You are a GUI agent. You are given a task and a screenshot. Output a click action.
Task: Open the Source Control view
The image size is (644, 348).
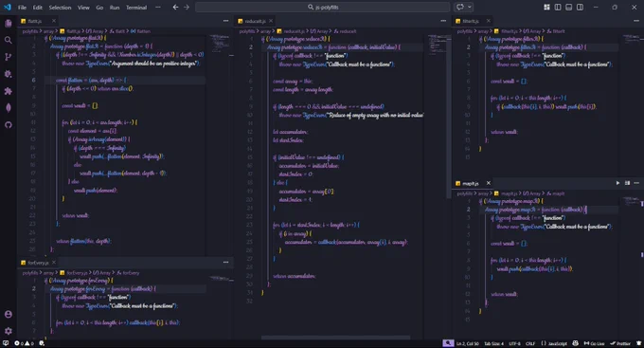[9, 57]
